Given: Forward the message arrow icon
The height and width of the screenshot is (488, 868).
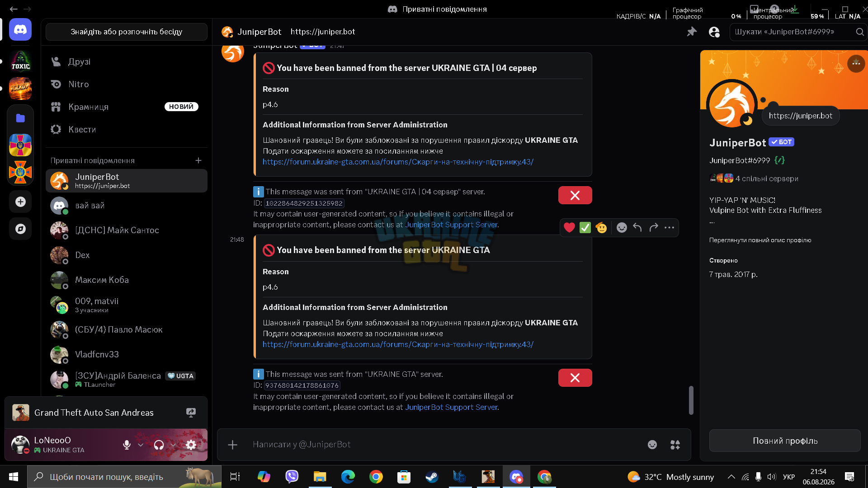Looking at the screenshot, I should pyautogui.click(x=653, y=228).
